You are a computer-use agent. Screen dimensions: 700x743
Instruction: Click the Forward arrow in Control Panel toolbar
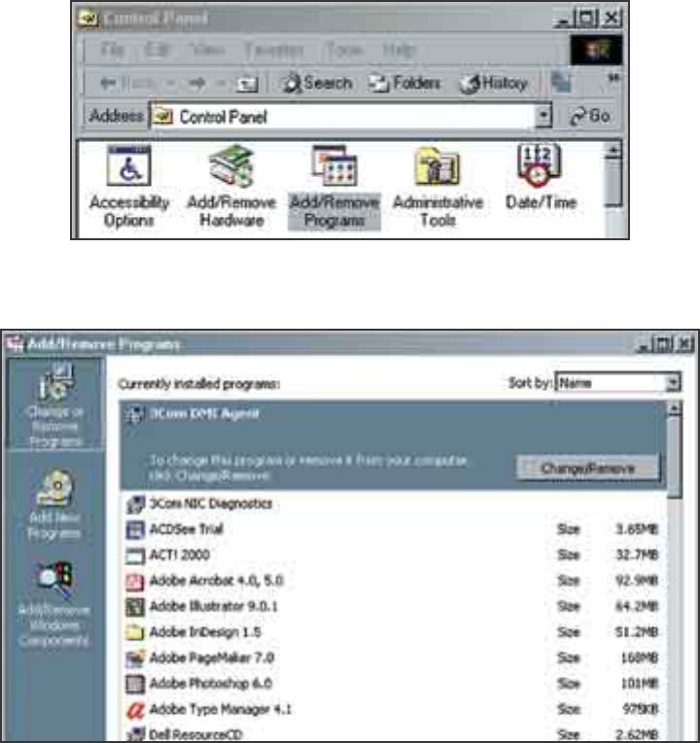coord(197,84)
